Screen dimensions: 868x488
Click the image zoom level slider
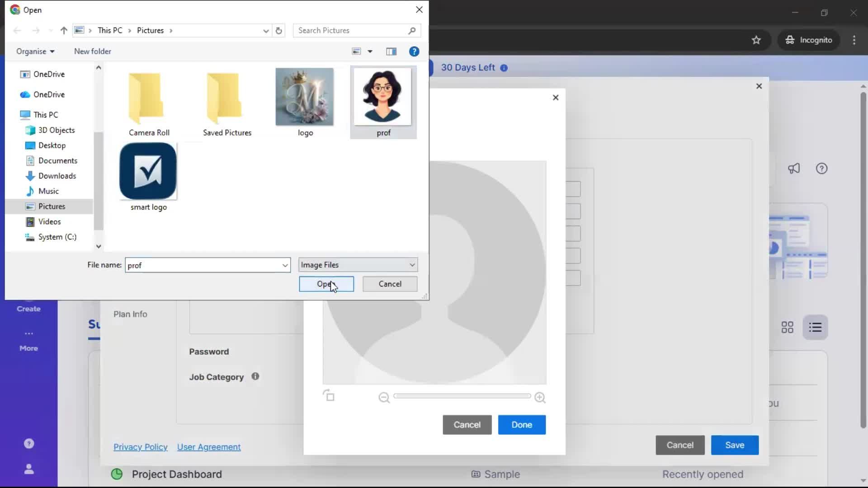(462, 395)
